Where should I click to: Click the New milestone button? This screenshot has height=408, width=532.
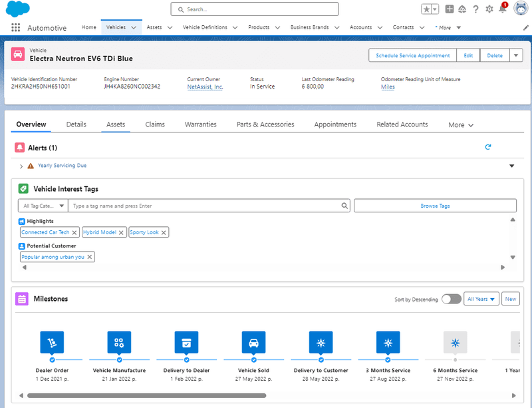510,299
